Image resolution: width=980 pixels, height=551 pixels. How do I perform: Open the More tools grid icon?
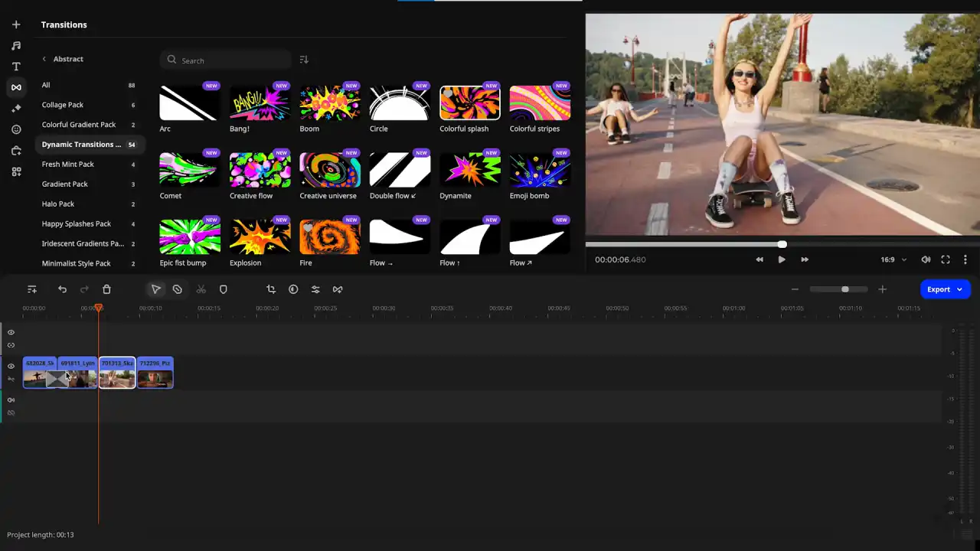pos(16,172)
